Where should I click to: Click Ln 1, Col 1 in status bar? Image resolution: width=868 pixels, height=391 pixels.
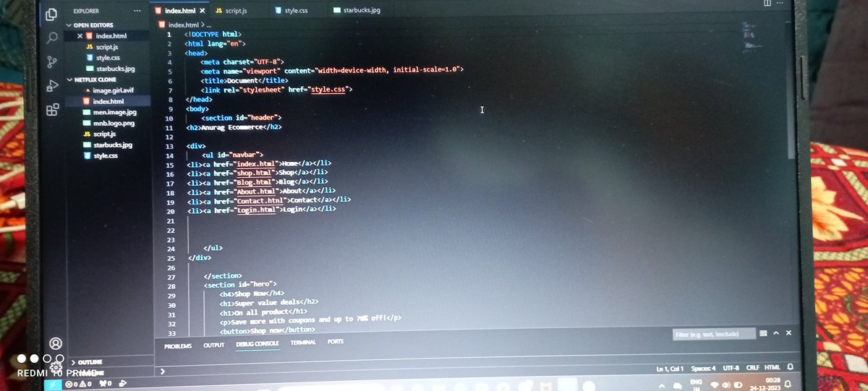[x=671, y=369]
